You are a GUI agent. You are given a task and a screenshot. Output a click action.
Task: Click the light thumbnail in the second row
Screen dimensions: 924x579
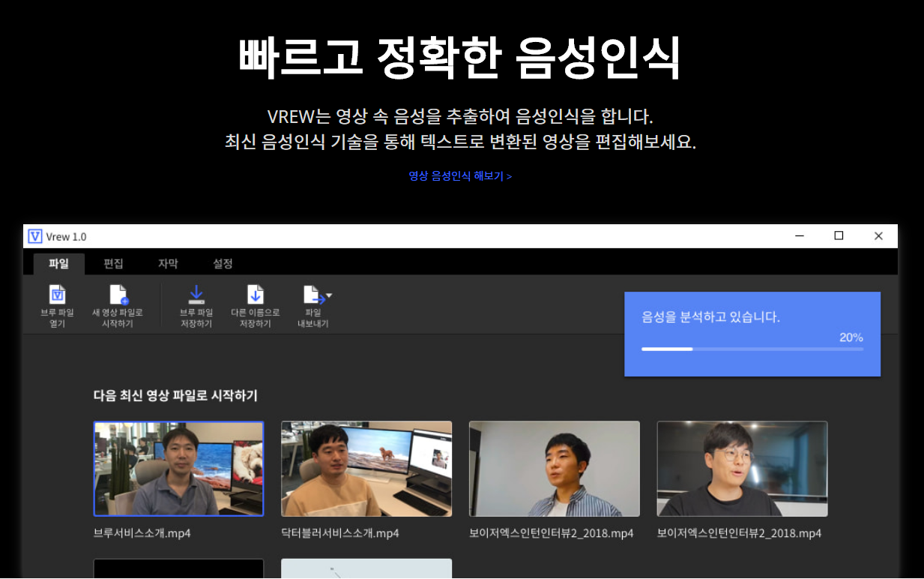(x=366, y=568)
